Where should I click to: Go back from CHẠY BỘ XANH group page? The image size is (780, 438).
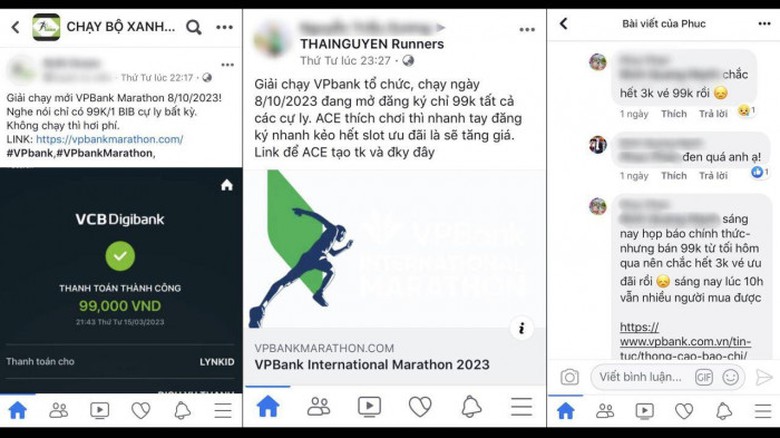point(15,27)
